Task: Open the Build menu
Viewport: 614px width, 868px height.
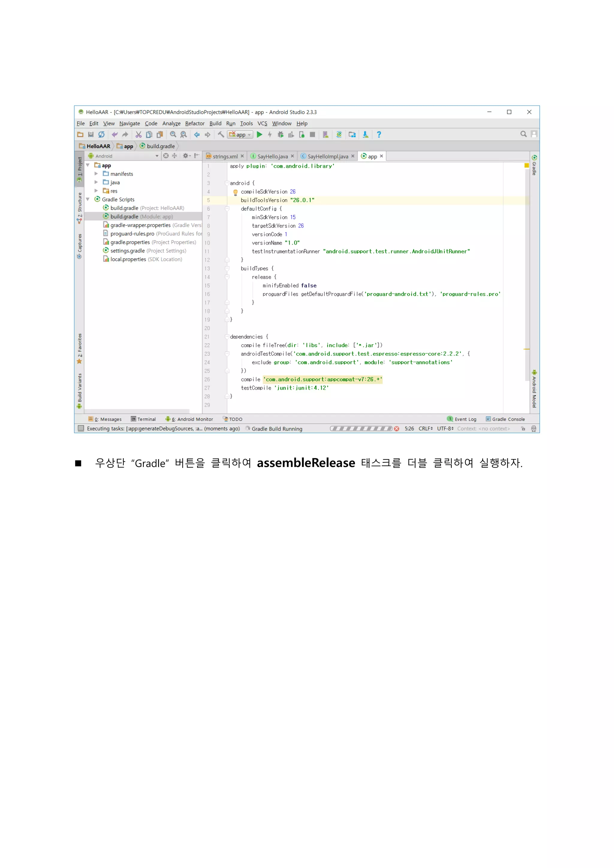Action: (216, 123)
